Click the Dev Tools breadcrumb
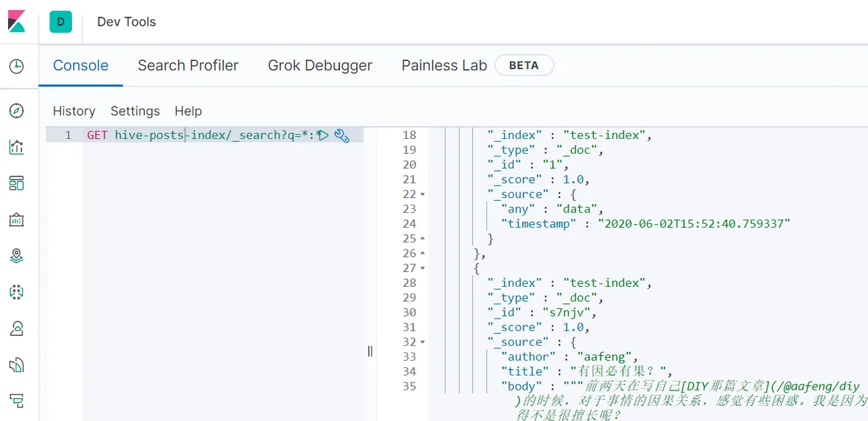The width and height of the screenshot is (868, 421). pos(126,22)
